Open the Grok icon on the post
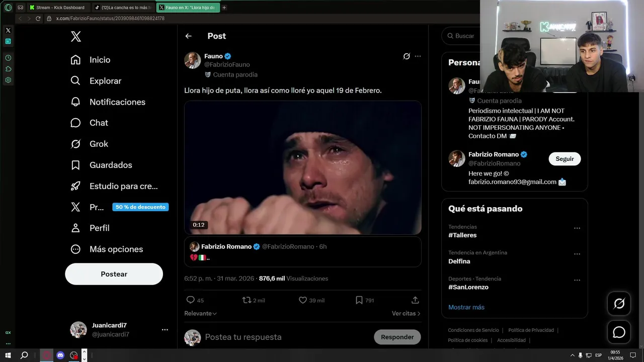Viewport: 644px width, 362px height. click(x=407, y=56)
